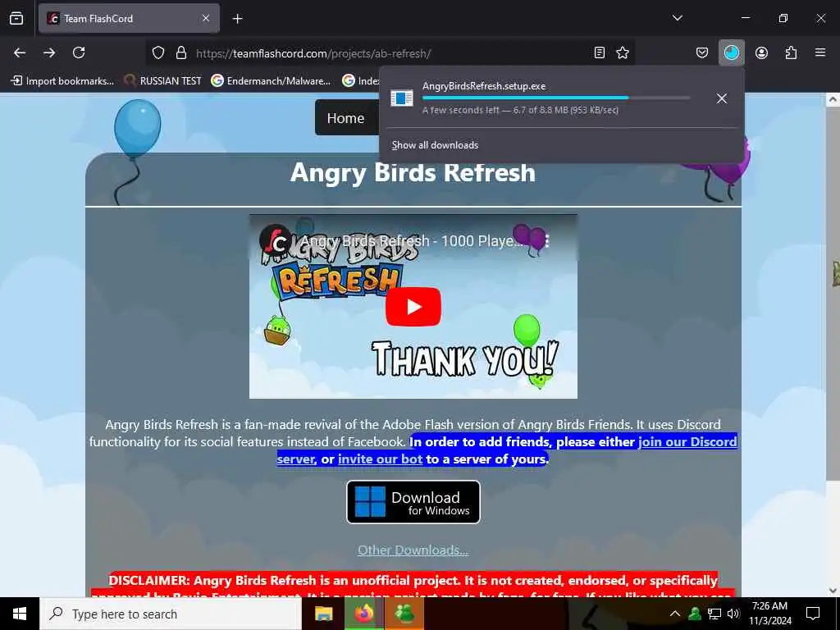The height and width of the screenshot is (630, 840).
Task: Open the Endermanch/Malware bookmark
Action: [271, 81]
